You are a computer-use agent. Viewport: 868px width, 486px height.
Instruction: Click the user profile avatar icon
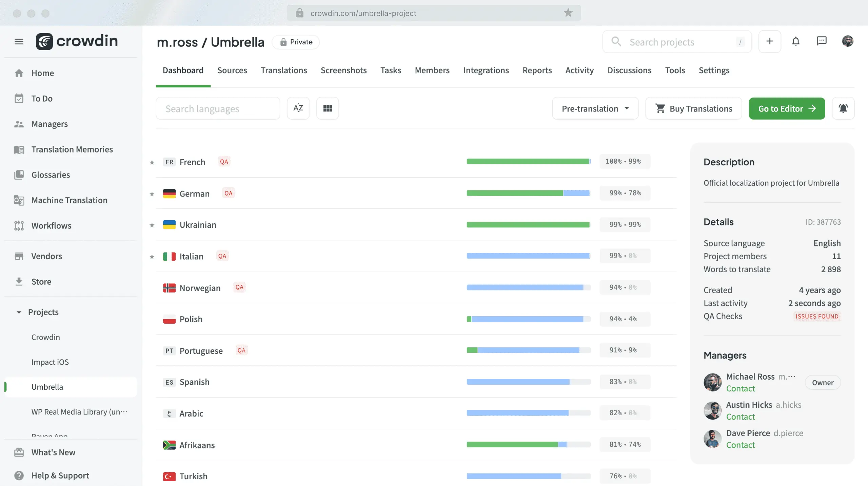pos(848,41)
